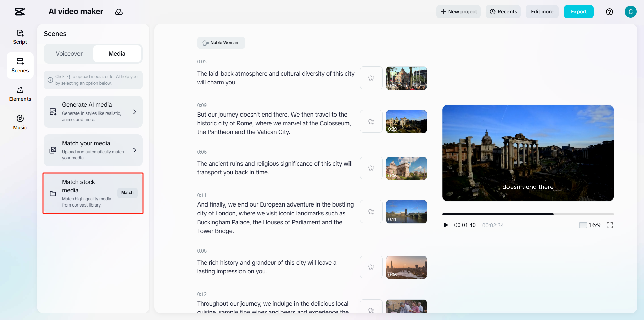
Task: Select the Media tab
Action: [x=117, y=54]
